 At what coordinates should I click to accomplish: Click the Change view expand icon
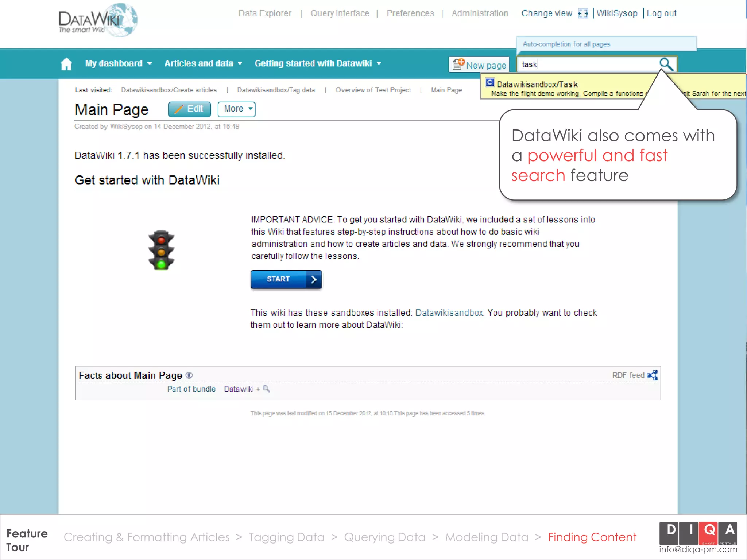pos(583,13)
